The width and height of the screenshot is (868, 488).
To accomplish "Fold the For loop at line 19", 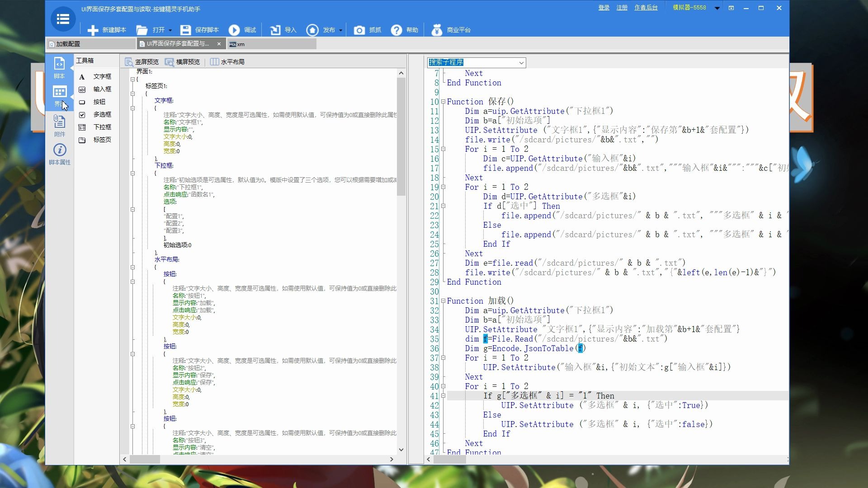I will [443, 187].
